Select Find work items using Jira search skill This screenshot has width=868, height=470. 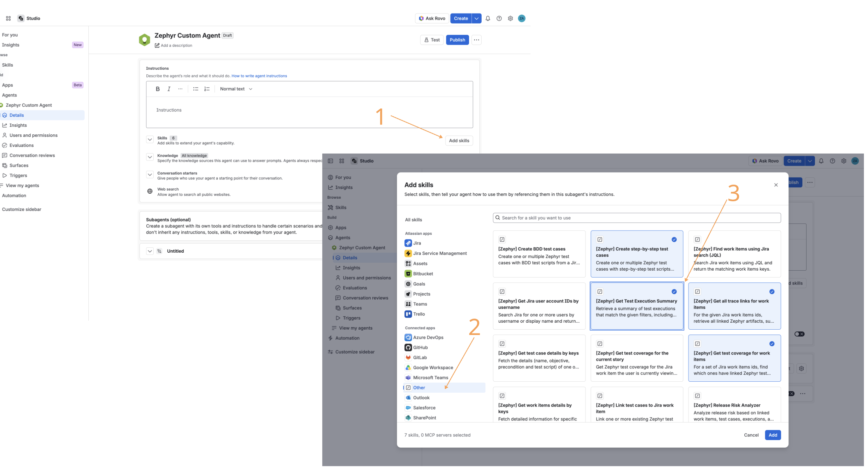pyautogui.click(x=734, y=254)
